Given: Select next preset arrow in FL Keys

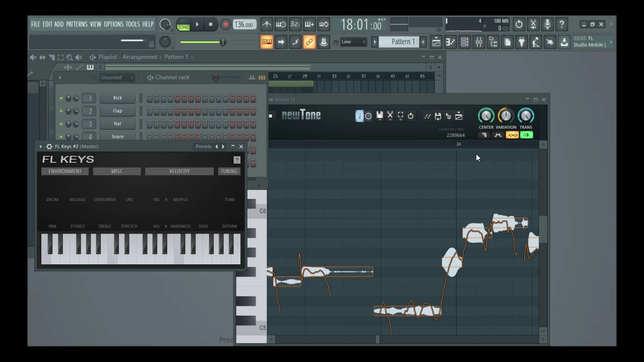Looking at the screenshot, I should 223,146.
